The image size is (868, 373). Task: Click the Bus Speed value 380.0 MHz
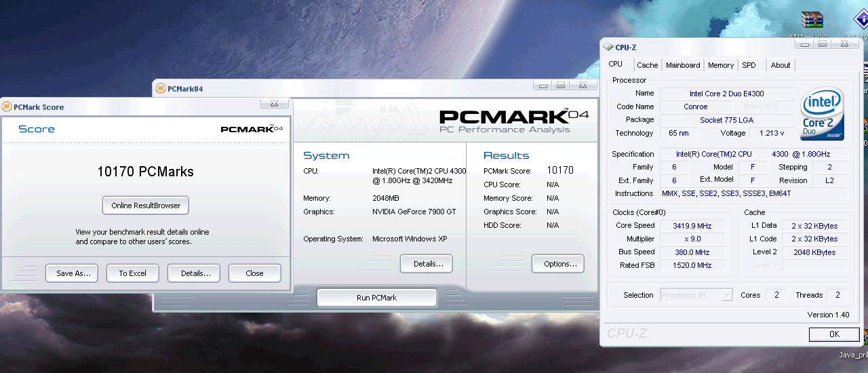[692, 252]
